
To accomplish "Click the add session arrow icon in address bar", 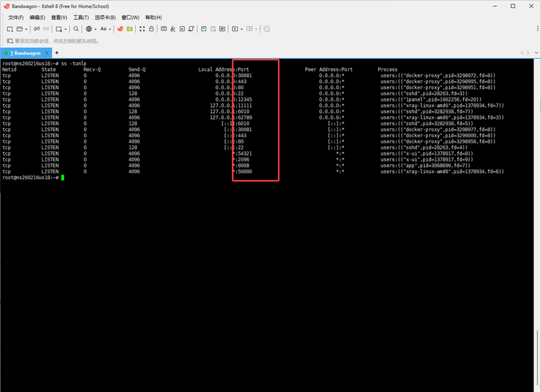I will (9, 41).
